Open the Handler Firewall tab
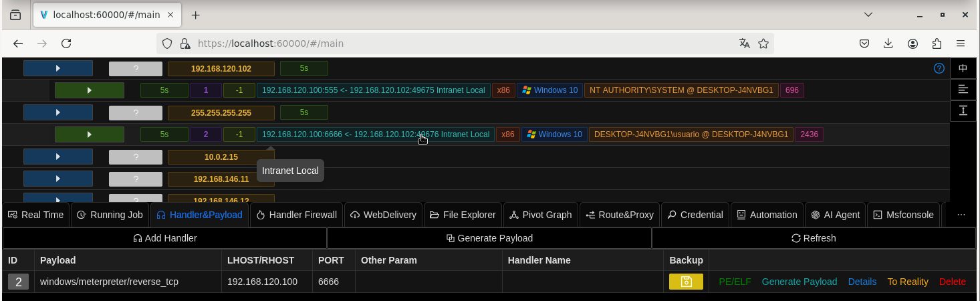The height and width of the screenshot is (301, 980). point(297,215)
